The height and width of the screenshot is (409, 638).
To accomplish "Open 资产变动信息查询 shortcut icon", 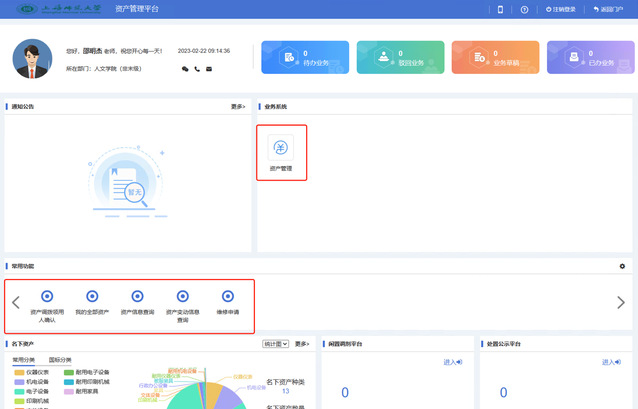I will coord(183,297).
